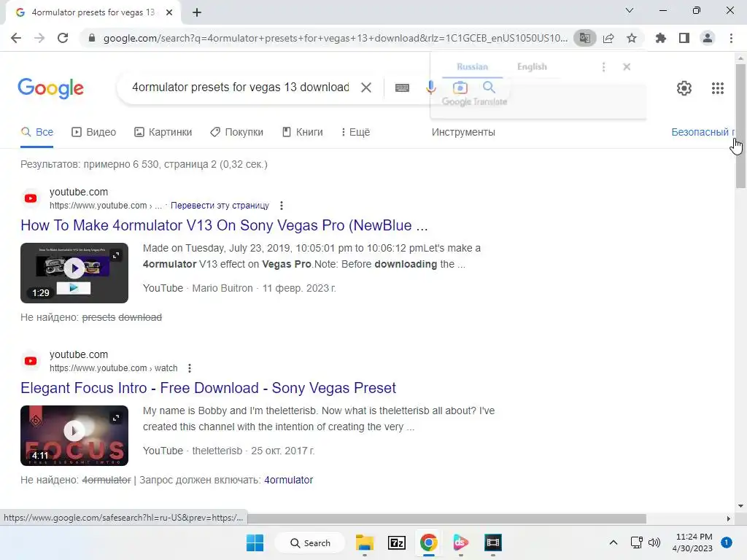Play the 1:29 4ormulator video thumbnail
This screenshot has width=747, height=560.
pos(74,273)
